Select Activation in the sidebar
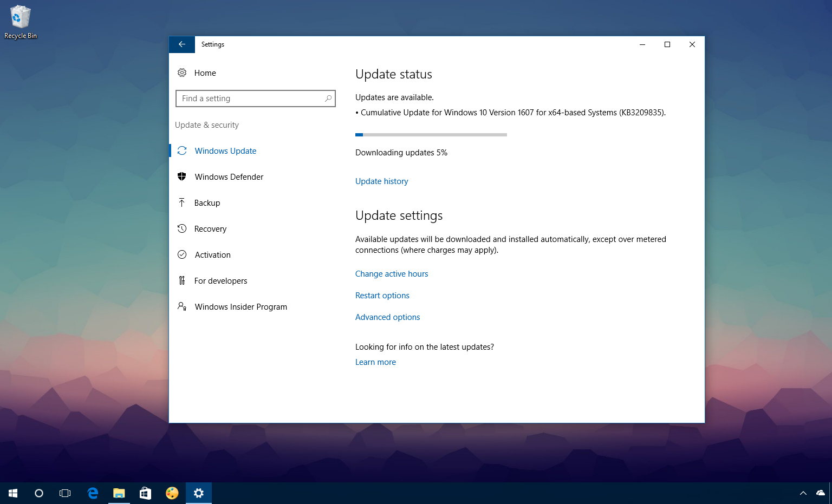The image size is (832, 504). tap(212, 254)
